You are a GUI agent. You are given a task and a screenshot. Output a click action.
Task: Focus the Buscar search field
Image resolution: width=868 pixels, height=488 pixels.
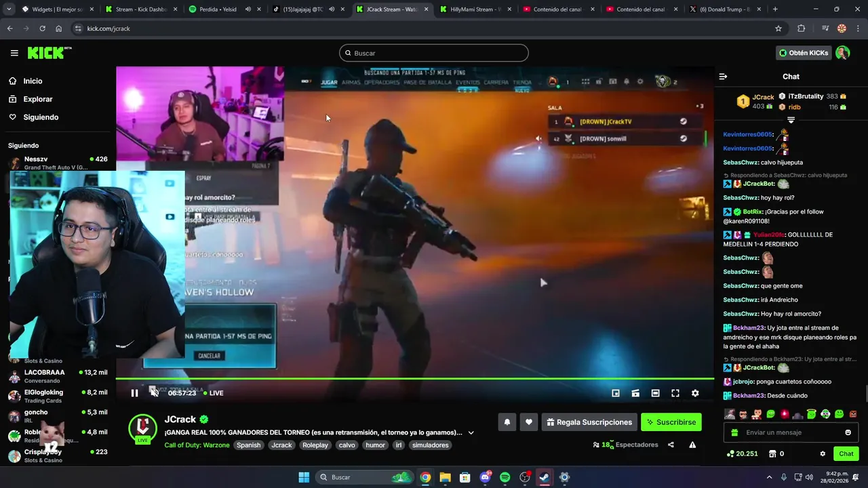click(434, 53)
